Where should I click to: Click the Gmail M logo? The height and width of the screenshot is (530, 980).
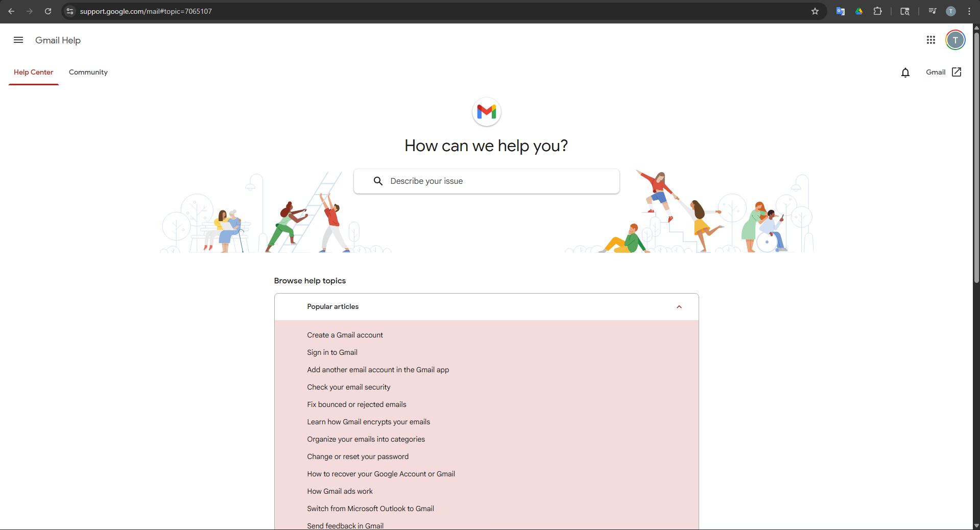[487, 111]
